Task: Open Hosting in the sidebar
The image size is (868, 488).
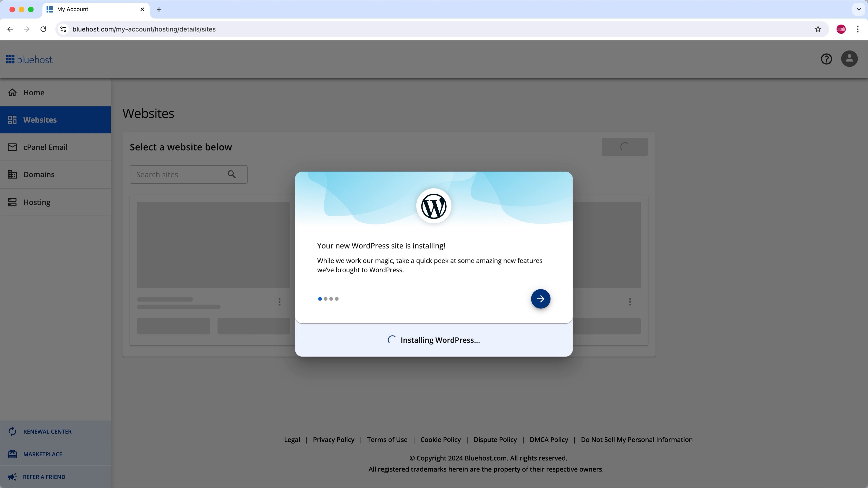Action: (55, 202)
